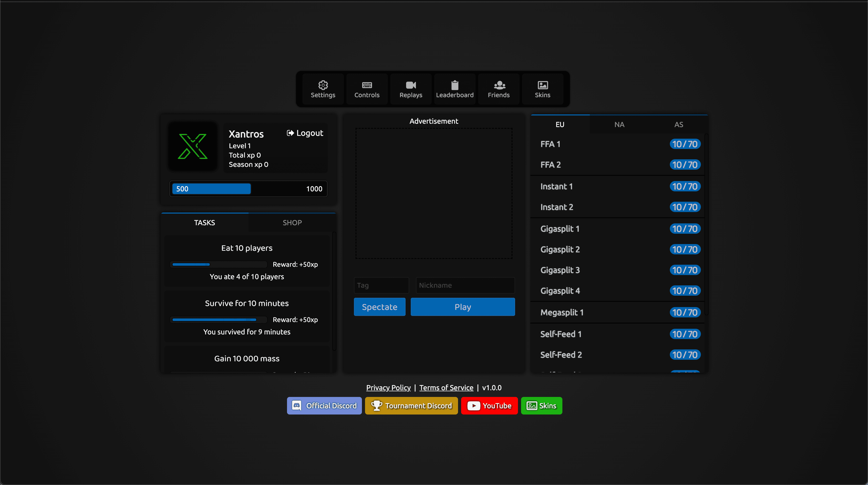Image resolution: width=868 pixels, height=485 pixels.
Task: Select the AS region tab
Action: 679,125
